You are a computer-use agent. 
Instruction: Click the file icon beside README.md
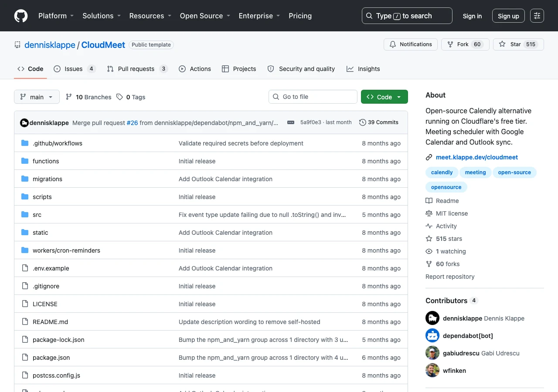[25, 322]
